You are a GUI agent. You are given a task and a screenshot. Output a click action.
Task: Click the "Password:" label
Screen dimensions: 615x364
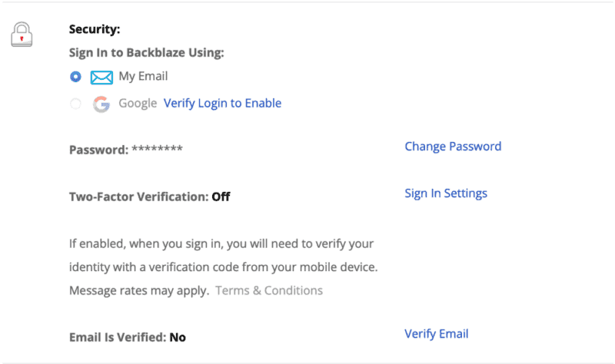(x=98, y=150)
